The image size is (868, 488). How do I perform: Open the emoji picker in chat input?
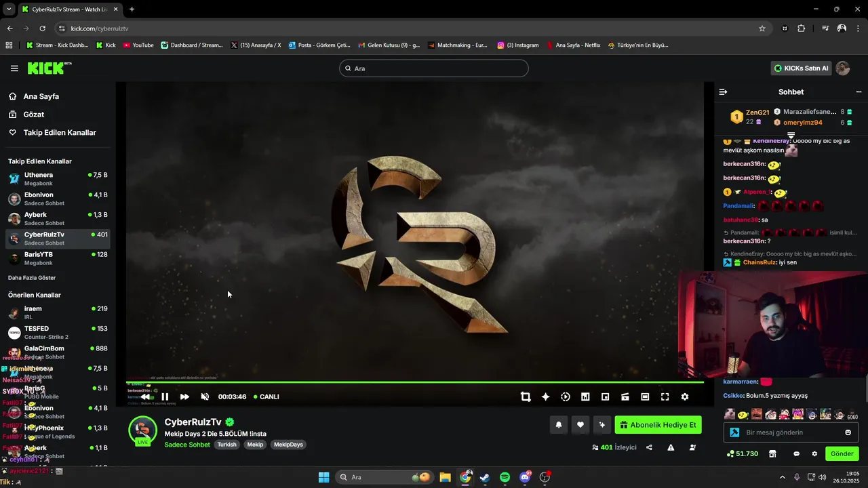coord(848,432)
